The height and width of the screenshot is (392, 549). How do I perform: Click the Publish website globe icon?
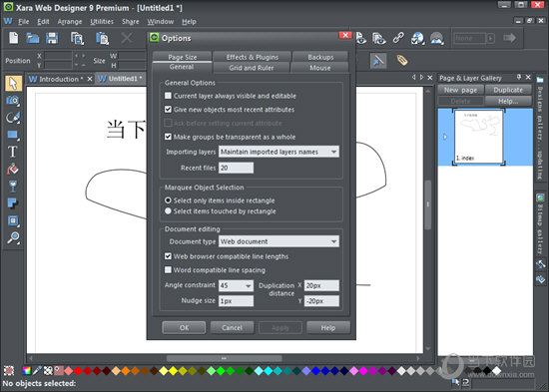click(417, 38)
